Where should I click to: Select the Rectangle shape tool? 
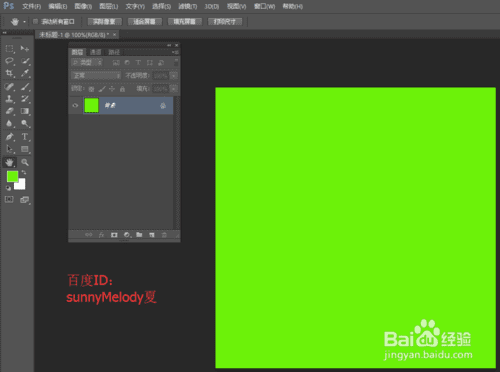pos(25,149)
